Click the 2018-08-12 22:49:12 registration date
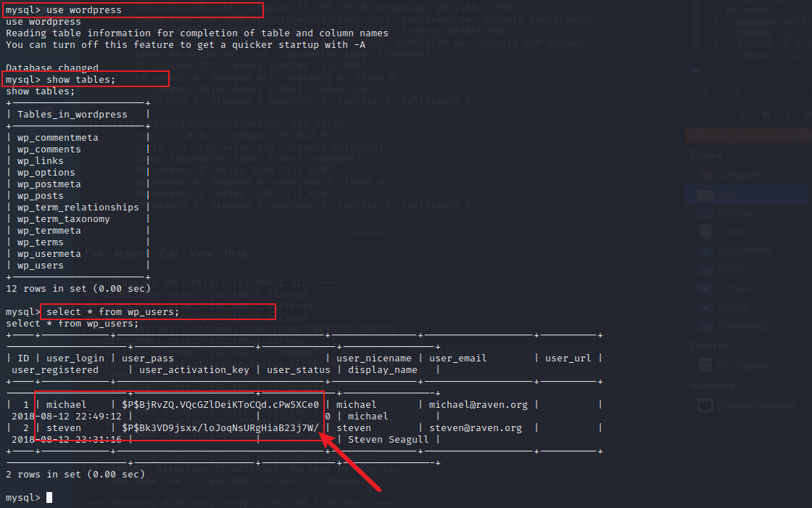Screen dimensions: 812x508 click(66, 417)
